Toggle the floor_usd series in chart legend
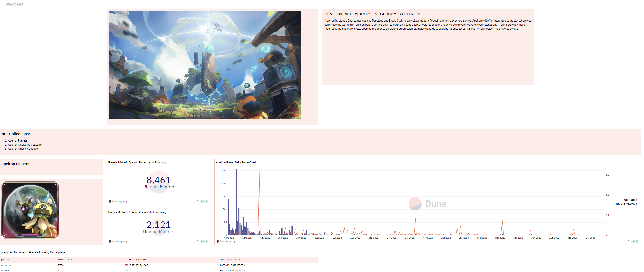The width and height of the screenshot is (644, 272). [630, 200]
